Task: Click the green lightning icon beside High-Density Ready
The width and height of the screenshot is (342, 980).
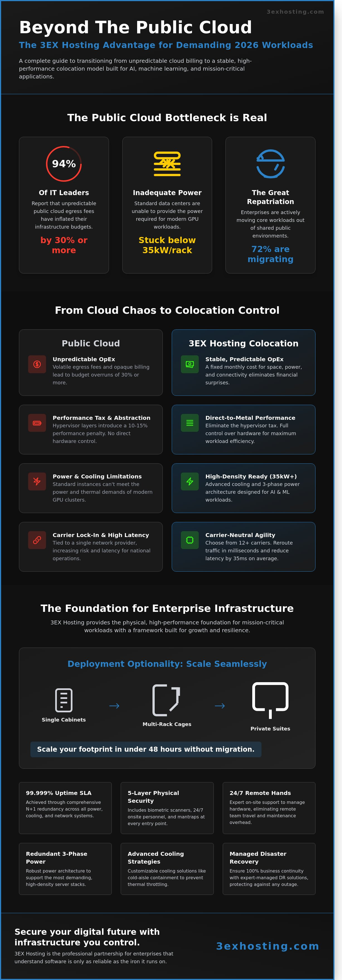Action: coord(190,481)
